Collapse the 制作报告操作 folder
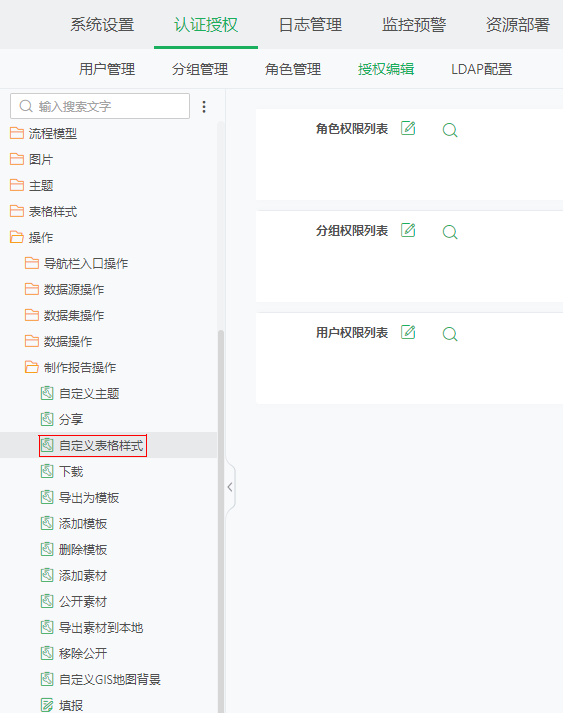This screenshot has height=713, width=563. tap(32, 367)
